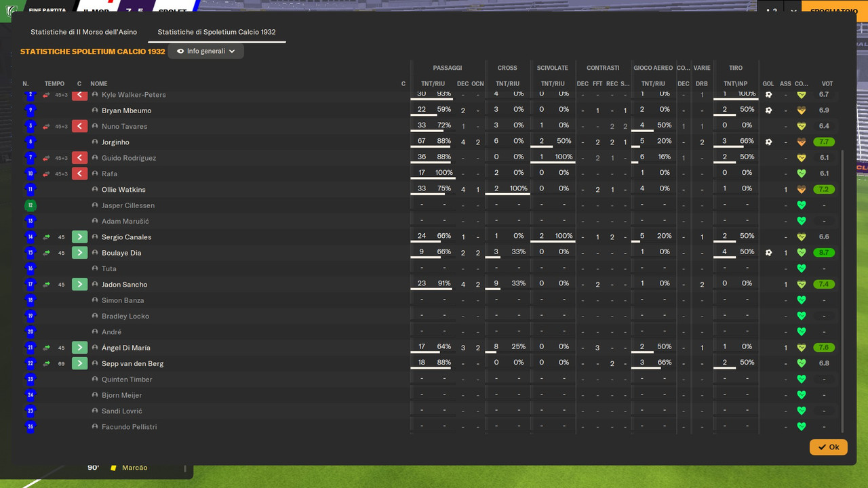Sort table by VOT rating column

(827, 84)
